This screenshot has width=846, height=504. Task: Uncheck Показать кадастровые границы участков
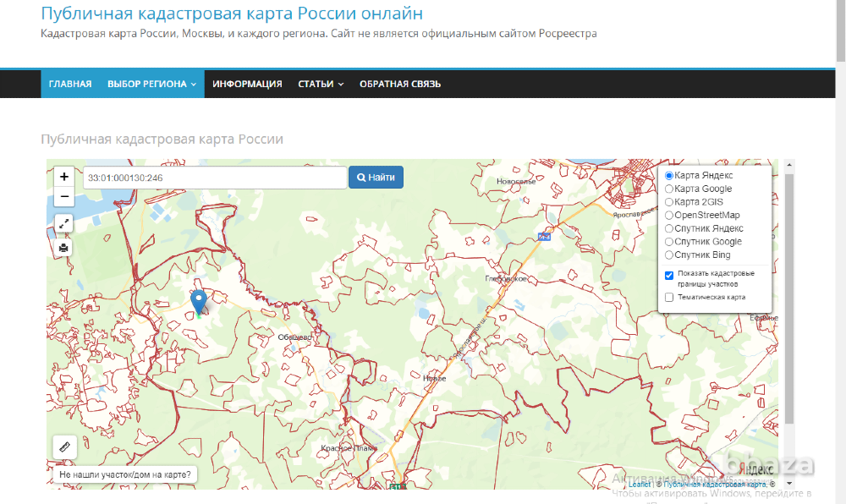[x=669, y=275]
